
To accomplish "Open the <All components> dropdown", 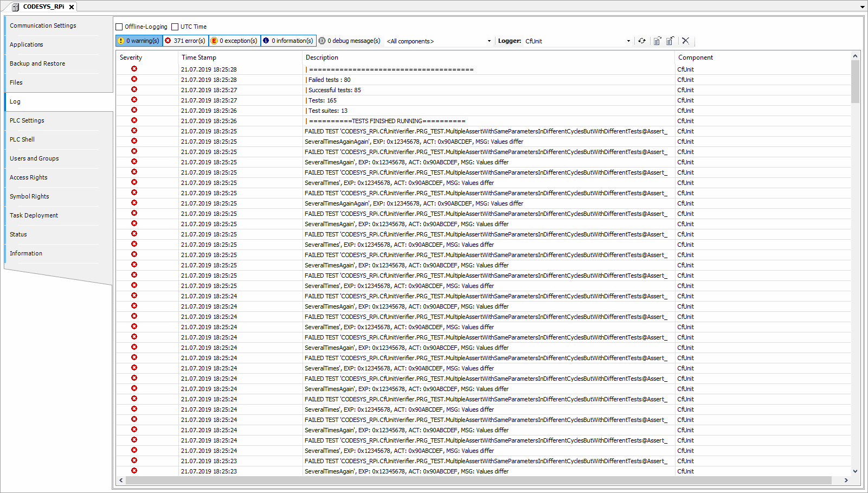I will tap(439, 41).
